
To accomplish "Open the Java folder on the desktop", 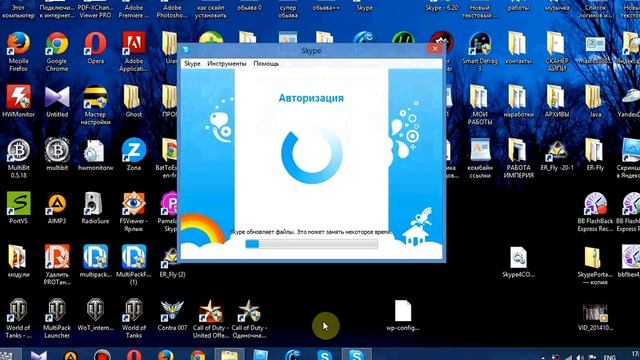I will coord(595,102).
